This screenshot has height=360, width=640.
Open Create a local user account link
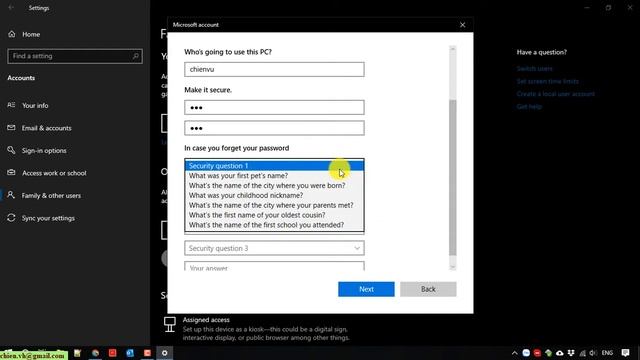click(556, 94)
